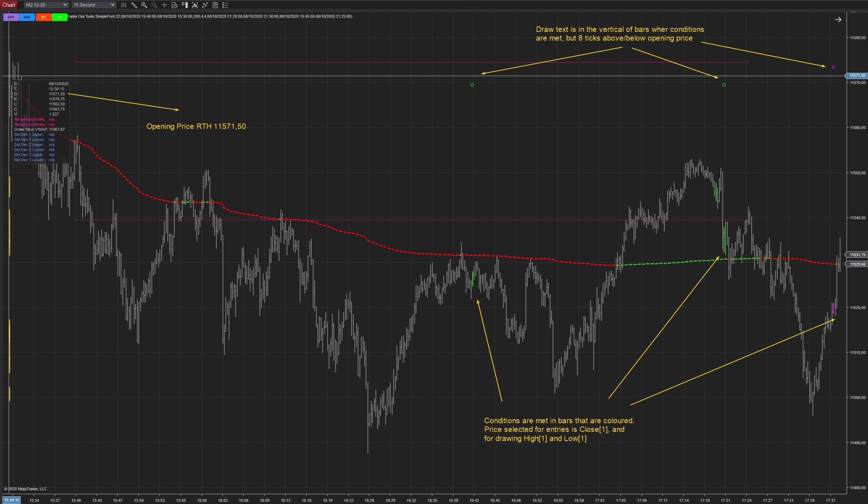Activate the crosshair cursor tool

[164, 5]
